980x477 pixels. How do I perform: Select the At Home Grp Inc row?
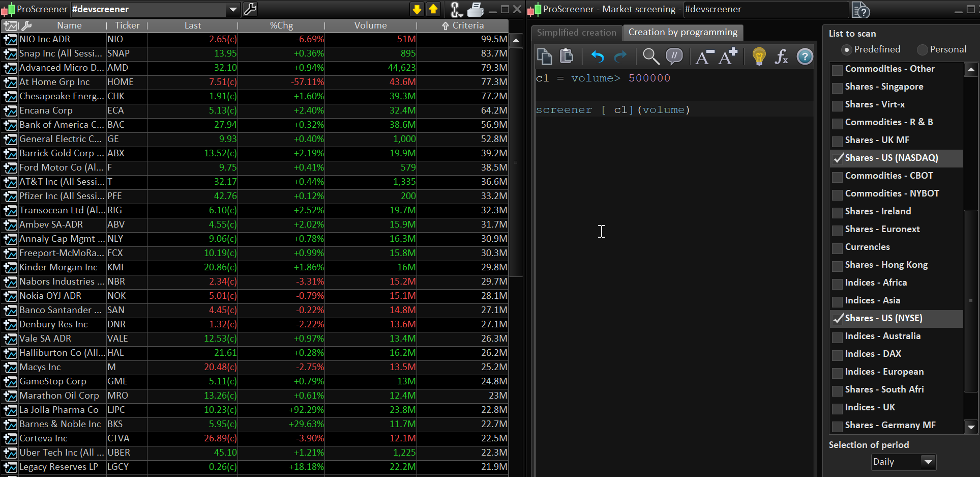click(x=254, y=82)
